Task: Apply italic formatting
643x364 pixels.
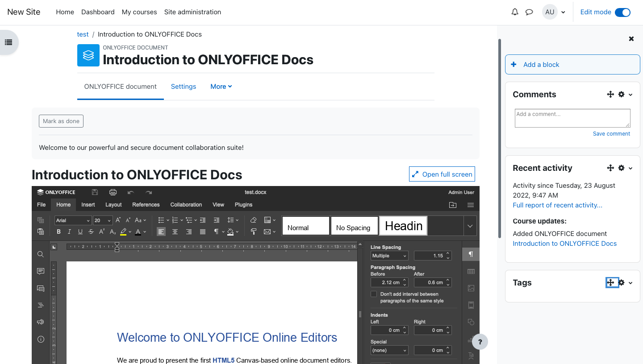Action: pyautogui.click(x=69, y=232)
